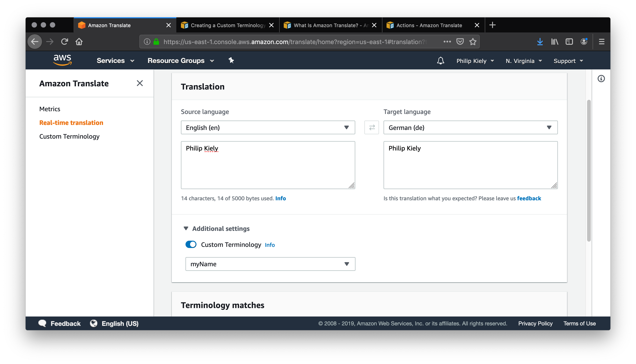Click Info link next to bytes used
The height and width of the screenshot is (364, 636).
281,198
